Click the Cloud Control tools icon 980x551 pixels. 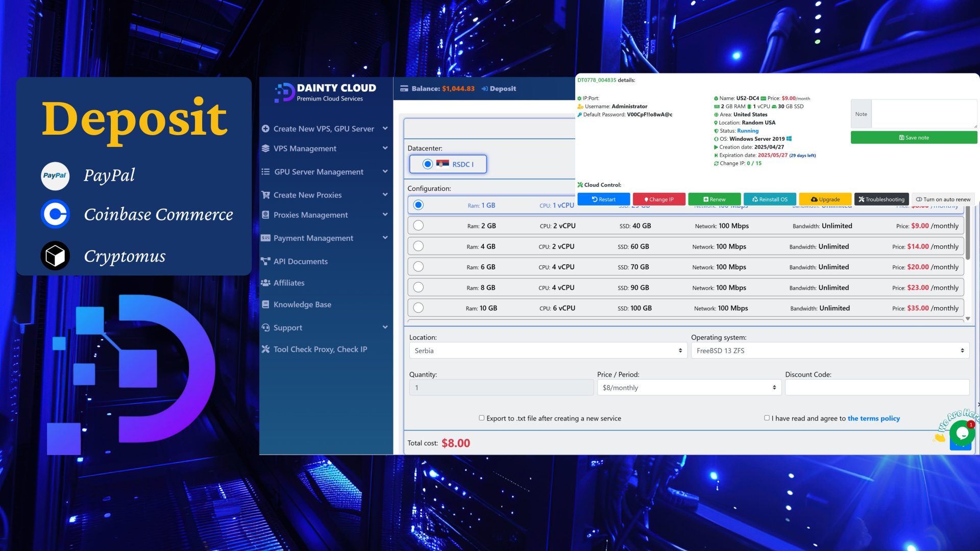580,185
